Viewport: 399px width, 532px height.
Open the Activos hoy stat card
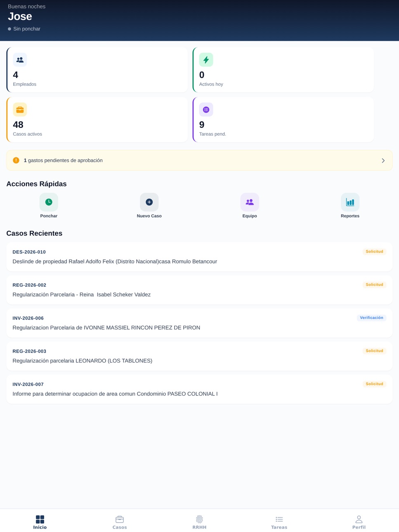(x=283, y=70)
